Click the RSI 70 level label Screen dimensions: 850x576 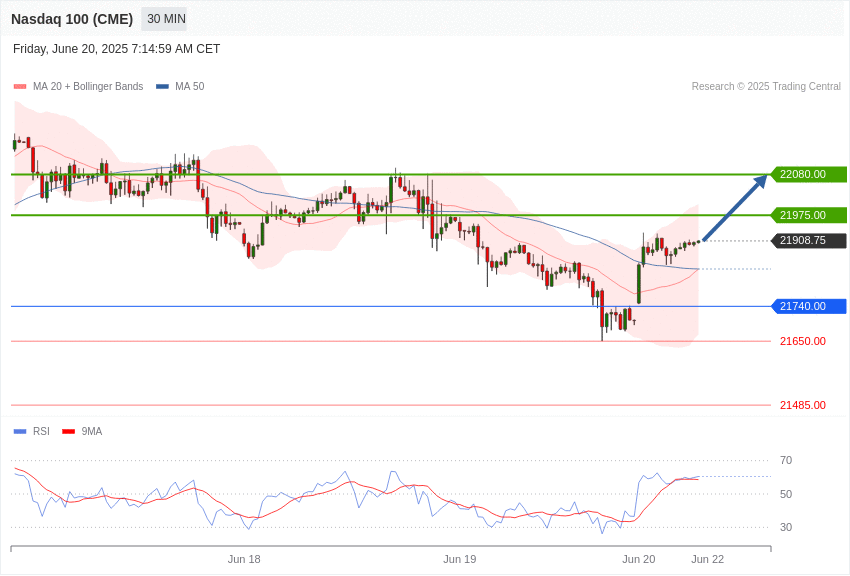(785, 461)
